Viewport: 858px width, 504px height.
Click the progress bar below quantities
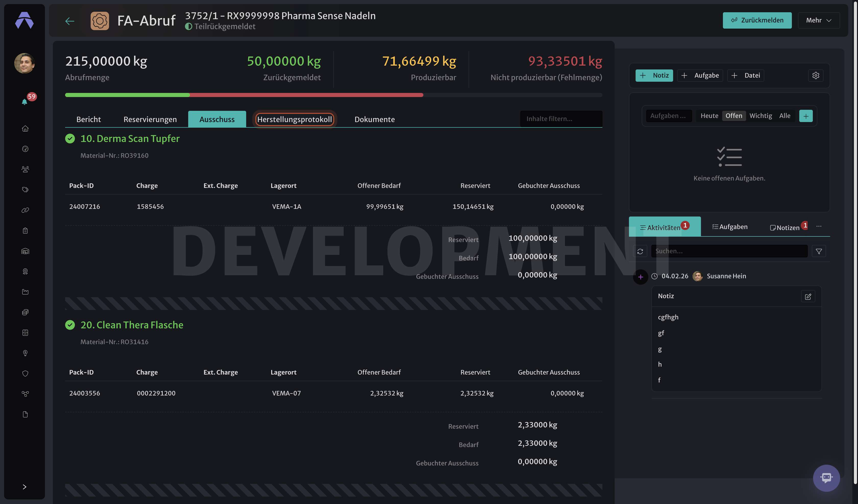click(x=334, y=95)
